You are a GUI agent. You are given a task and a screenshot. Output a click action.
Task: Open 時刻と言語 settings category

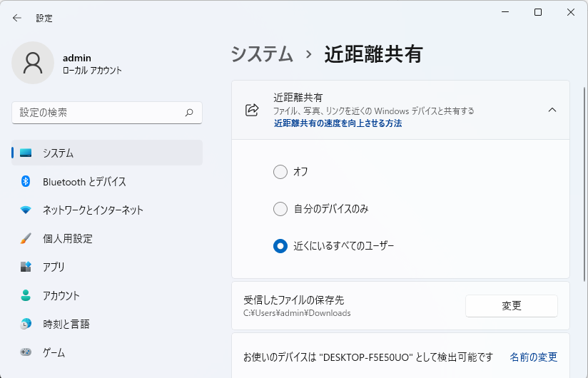coord(107,324)
